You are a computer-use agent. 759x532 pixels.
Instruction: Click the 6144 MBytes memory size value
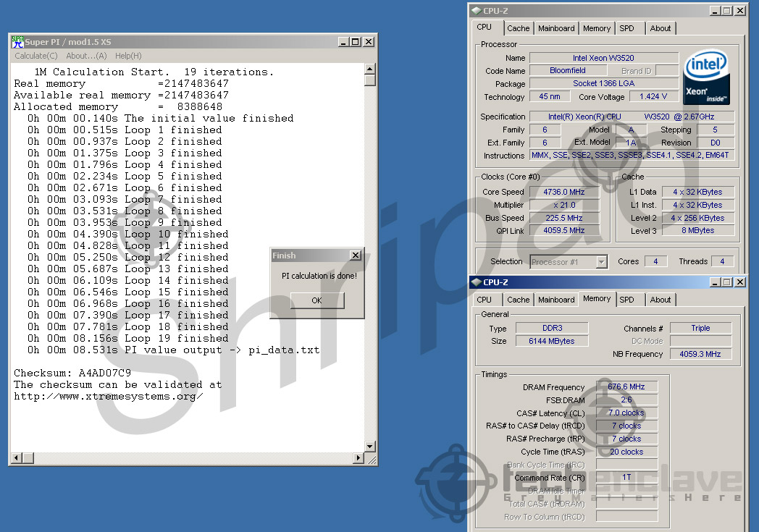(553, 341)
